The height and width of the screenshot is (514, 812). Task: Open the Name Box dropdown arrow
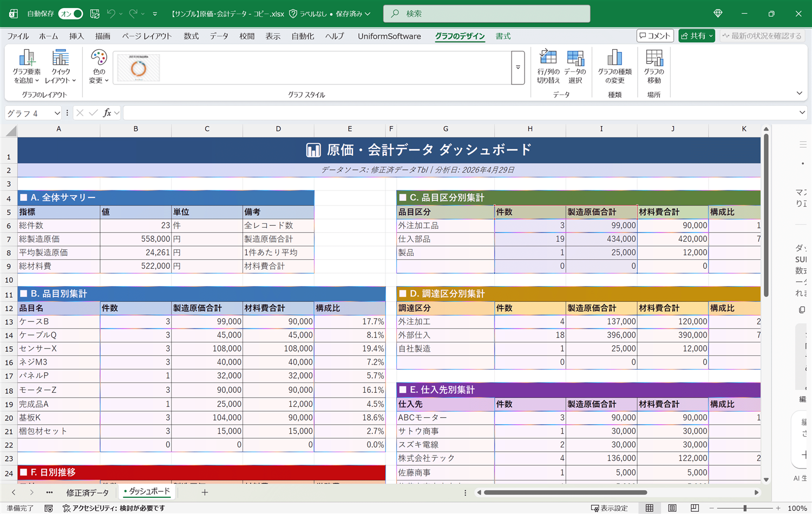pyautogui.click(x=57, y=113)
